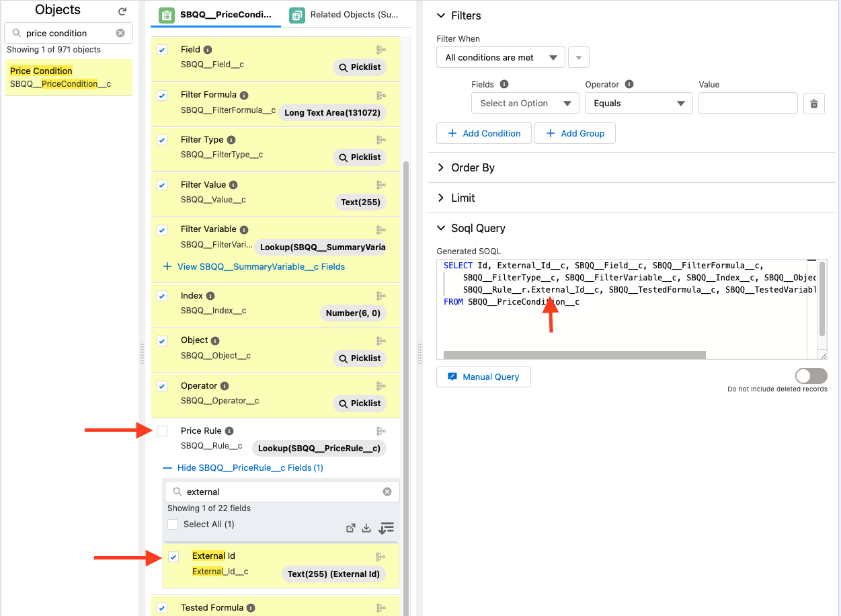Click the info icon next to Price Rule
This screenshot has width=841, height=616.
[229, 431]
